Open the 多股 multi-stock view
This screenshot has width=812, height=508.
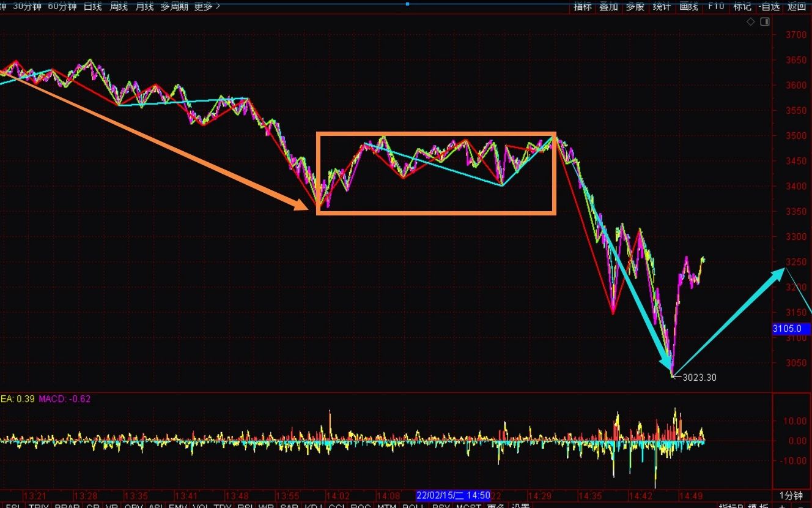pos(635,6)
